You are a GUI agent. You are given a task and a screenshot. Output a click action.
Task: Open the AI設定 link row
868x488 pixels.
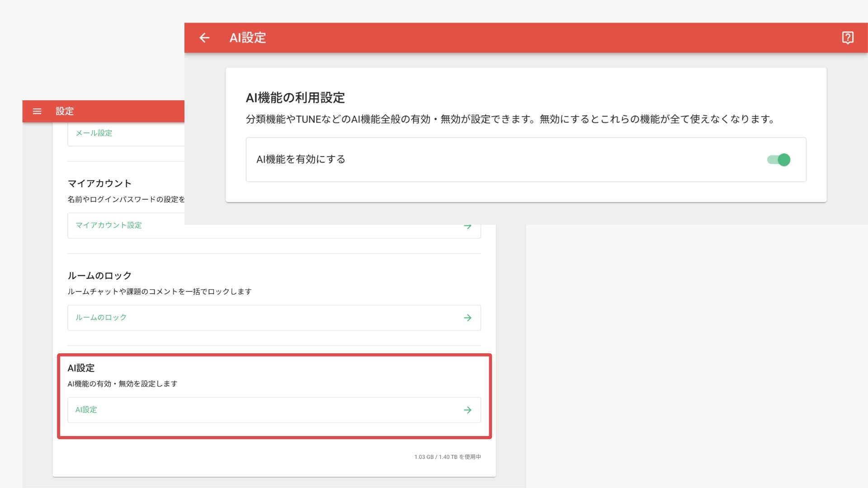[274, 410]
